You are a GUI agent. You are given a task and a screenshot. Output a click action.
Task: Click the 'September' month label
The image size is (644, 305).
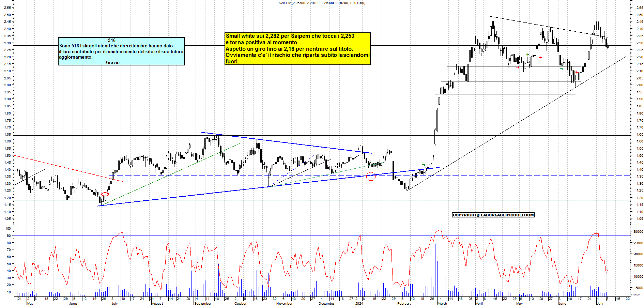pos(203,303)
